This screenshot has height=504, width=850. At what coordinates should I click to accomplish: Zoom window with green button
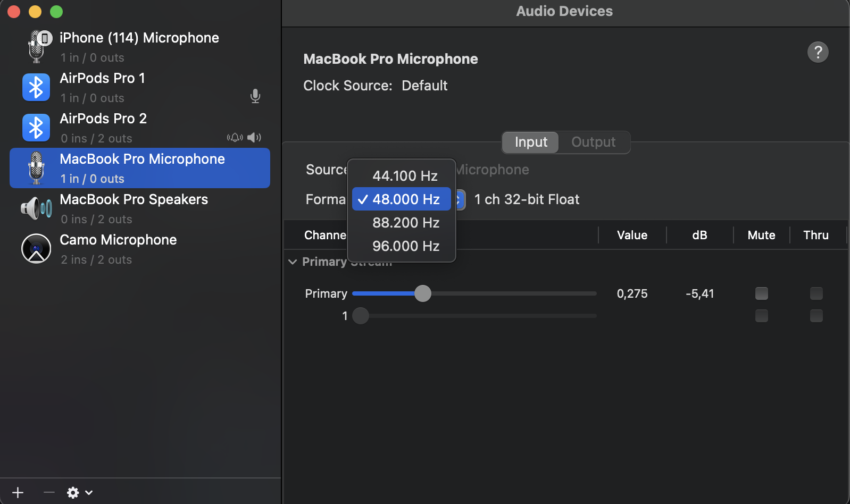[56, 12]
